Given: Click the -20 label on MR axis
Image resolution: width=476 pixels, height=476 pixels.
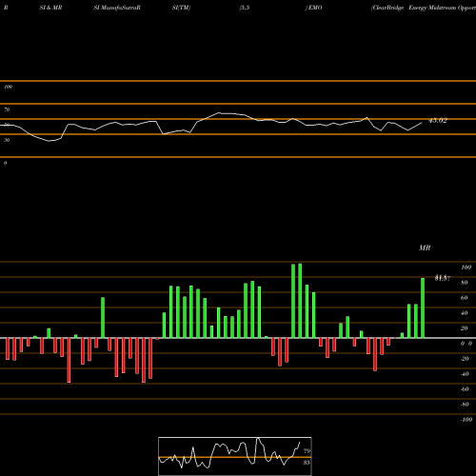Looking at the screenshot, I should [465, 359].
